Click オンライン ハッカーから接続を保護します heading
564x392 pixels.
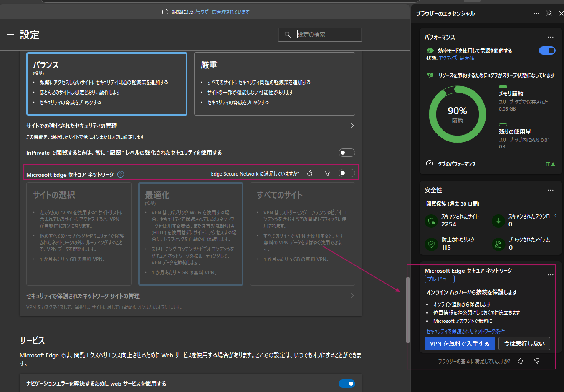coord(472,292)
